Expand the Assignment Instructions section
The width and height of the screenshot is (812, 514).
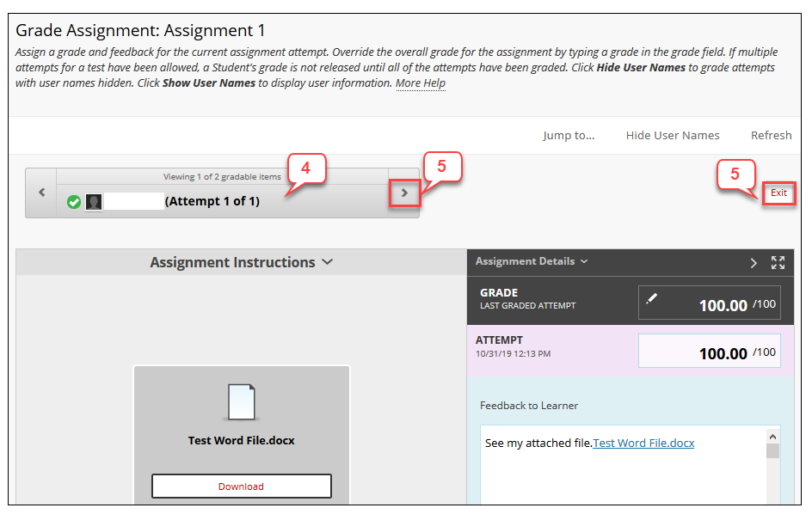point(242,262)
